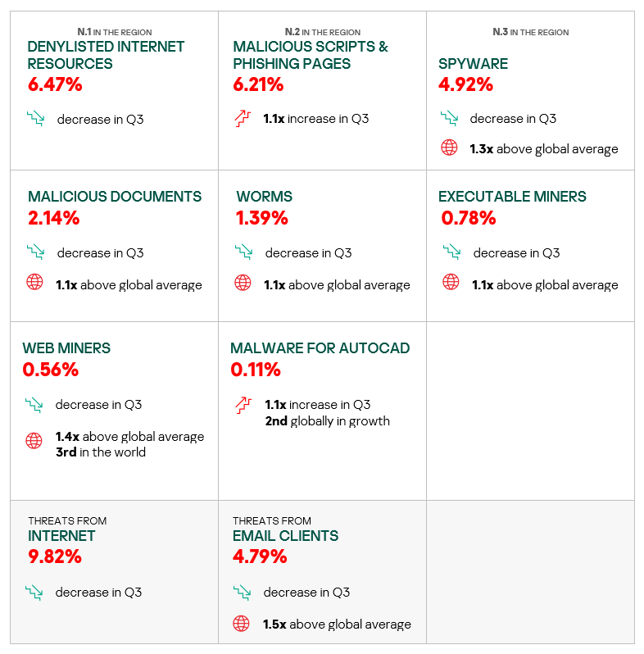This screenshot has width=644, height=654.
Task: Open the Malicious Scripts & Phishing Pages title
Action: (x=311, y=55)
